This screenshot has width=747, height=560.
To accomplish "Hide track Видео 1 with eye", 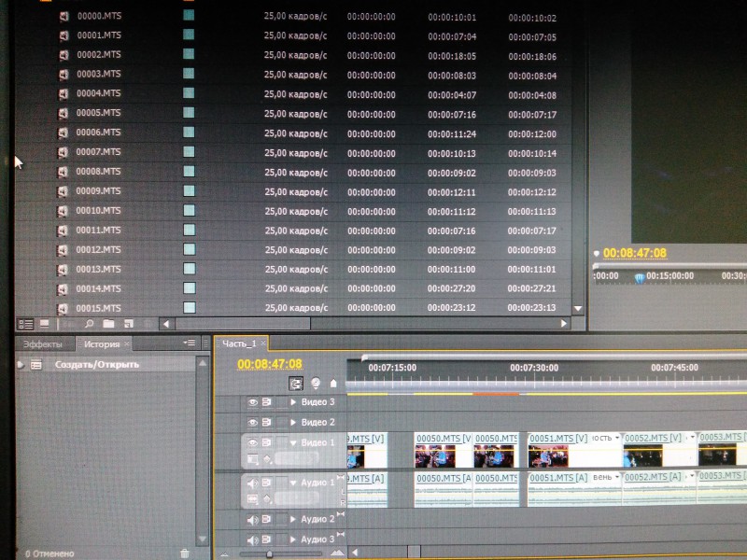I will pos(252,442).
